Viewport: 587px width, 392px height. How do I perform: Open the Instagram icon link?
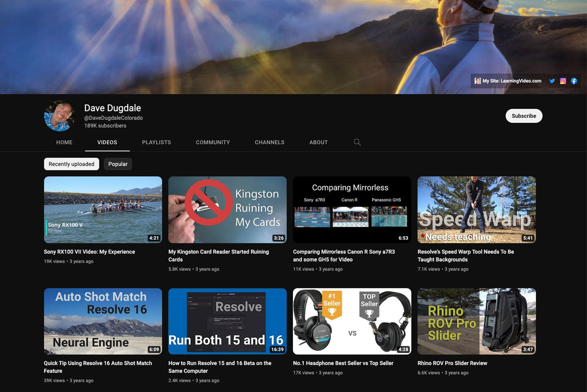click(563, 81)
